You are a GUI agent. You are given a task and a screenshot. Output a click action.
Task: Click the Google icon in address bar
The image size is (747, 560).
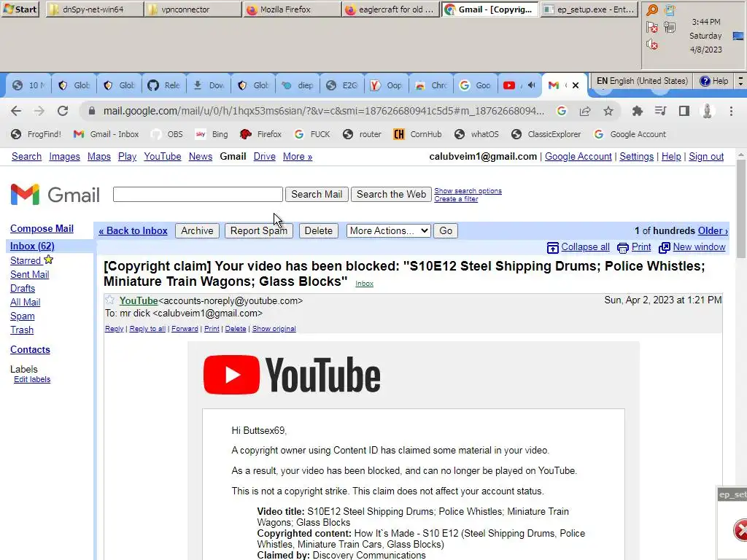[562, 111]
